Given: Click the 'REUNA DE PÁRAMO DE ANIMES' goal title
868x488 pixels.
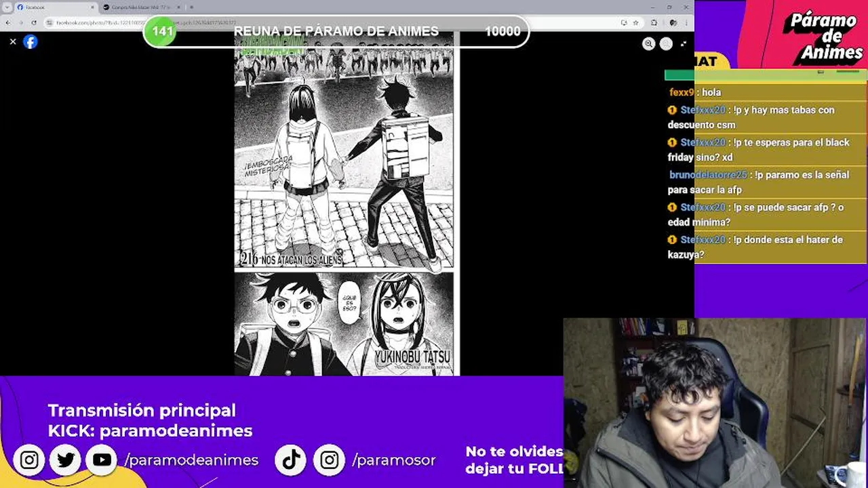Looking at the screenshot, I should 336,31.
